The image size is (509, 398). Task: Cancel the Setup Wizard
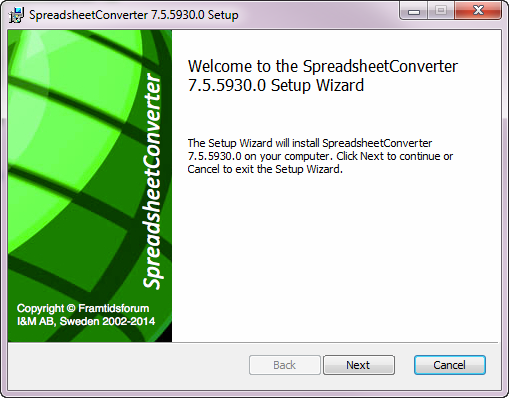click(x=449, y=365)
